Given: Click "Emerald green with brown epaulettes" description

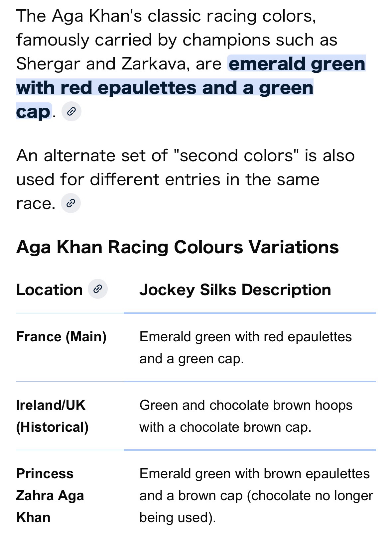Looking at the screenshot, I should click(254, 474).
